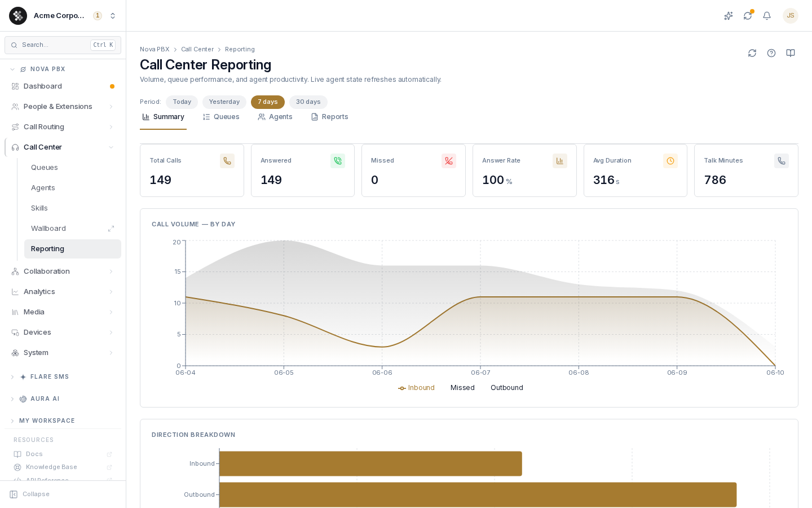Viewport: 812px width, 508px height.
Task: Open the Skills sidebar sub-item
Action: (x=72, y=208)
